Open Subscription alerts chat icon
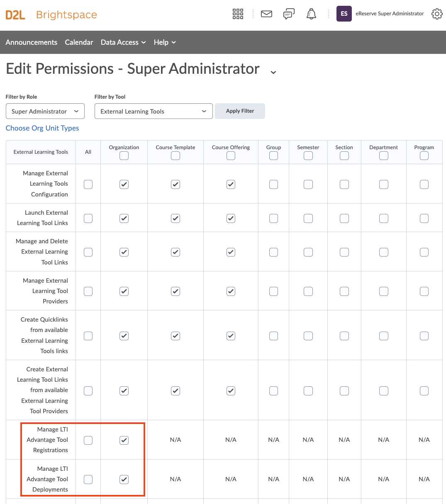This screenshot has height=504, width=446. 289,14
